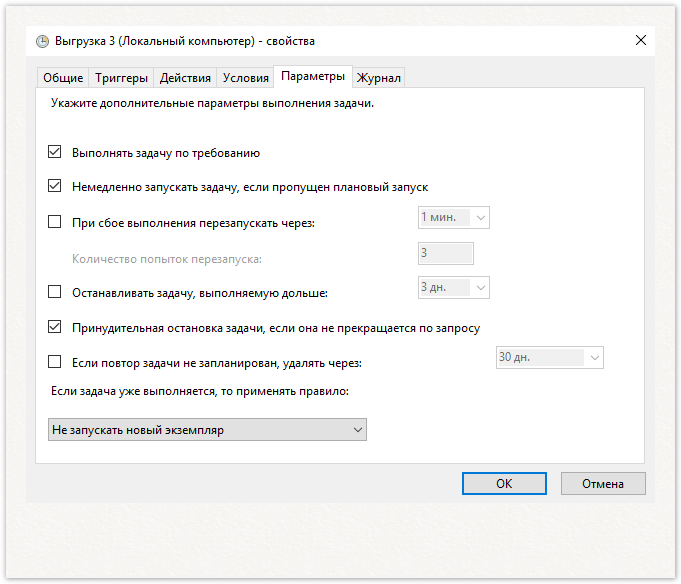This screenshot has width=681, height=584.
Task: Open the Триггеры tab
Action: [x=121, y=78]
